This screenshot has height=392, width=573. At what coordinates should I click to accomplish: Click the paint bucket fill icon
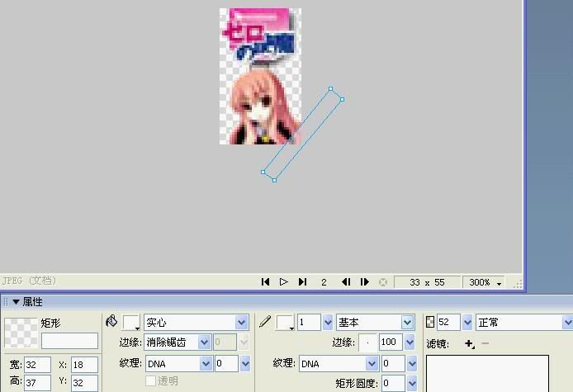click(111, 321)
